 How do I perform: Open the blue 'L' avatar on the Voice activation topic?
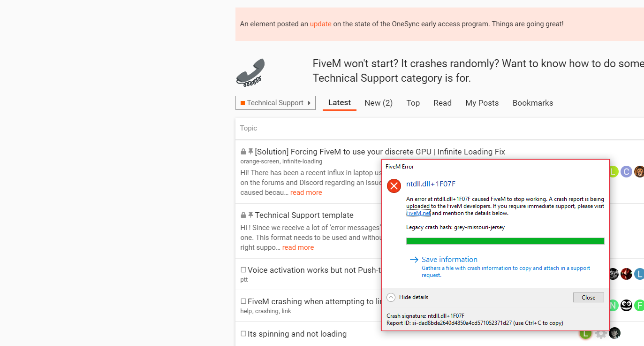click(639, 274)
